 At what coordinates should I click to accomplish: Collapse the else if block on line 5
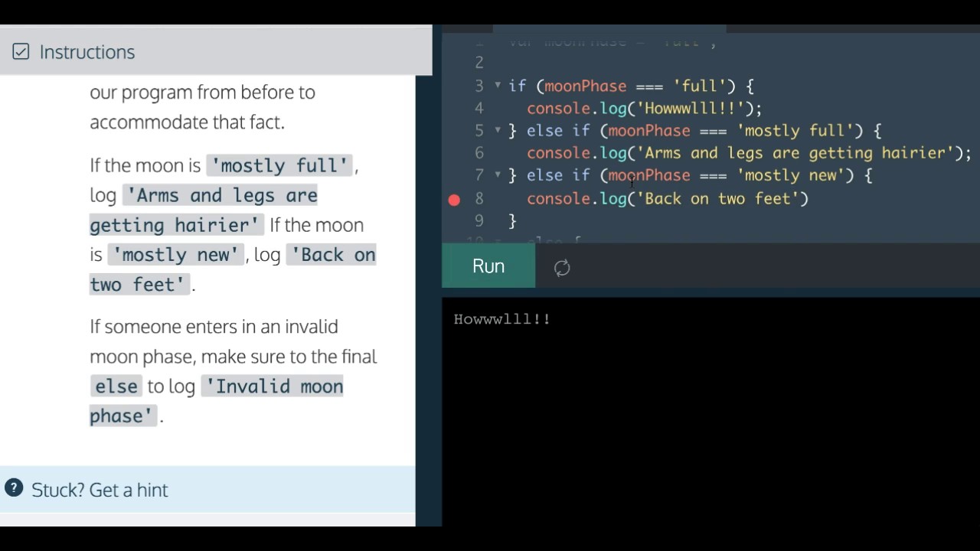click(x=498, y=130)
